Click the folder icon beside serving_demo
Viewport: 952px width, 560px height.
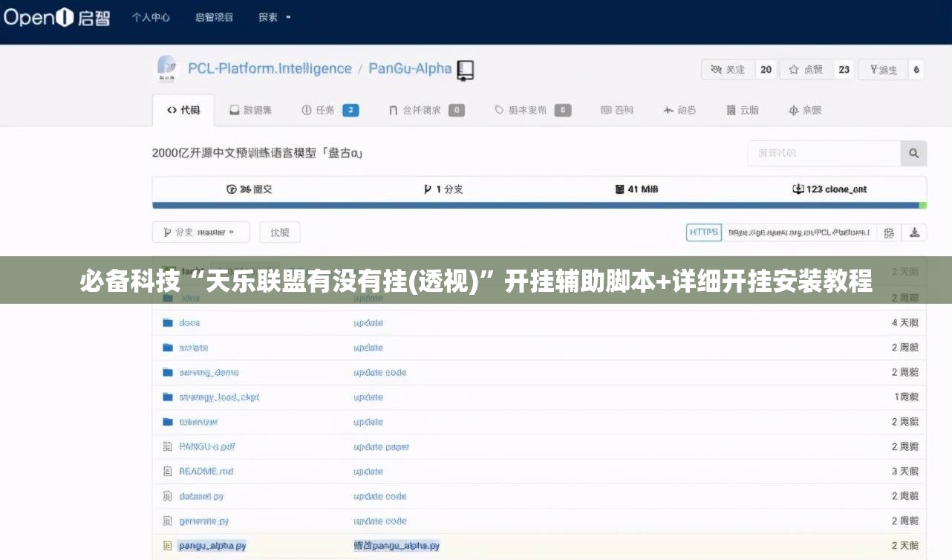point(168,372)
